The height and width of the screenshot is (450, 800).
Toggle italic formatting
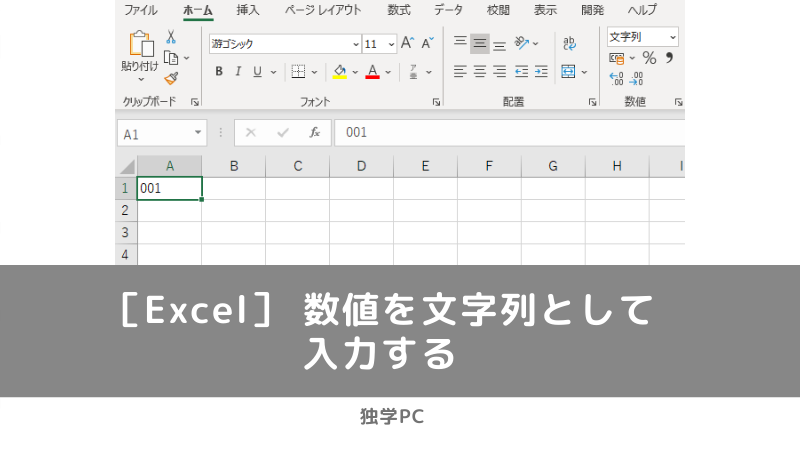[x=238, y=72]
